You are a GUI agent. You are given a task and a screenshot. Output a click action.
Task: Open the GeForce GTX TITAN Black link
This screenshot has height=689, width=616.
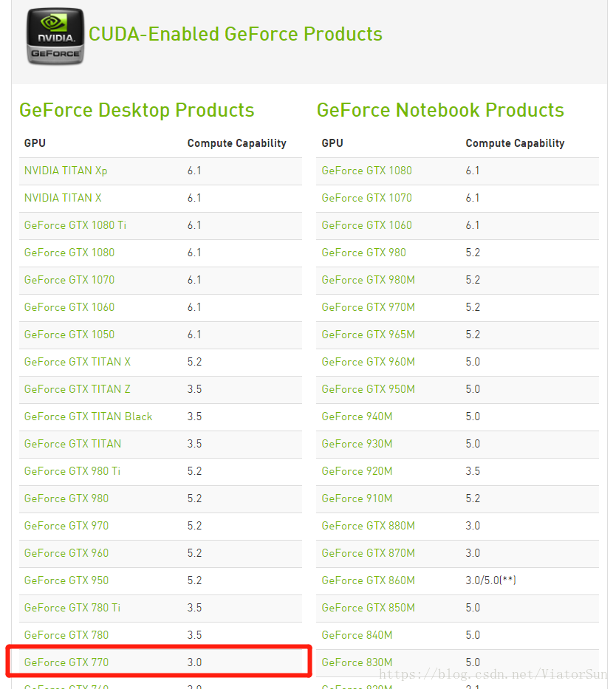[x=89, y=416]
